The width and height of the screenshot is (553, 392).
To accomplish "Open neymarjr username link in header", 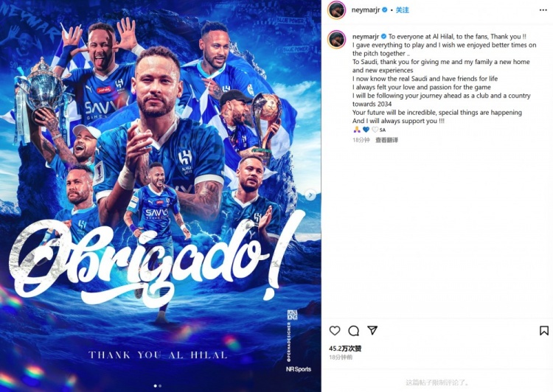I will 366,10.
